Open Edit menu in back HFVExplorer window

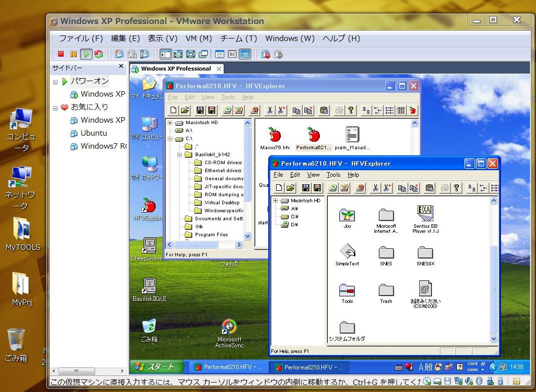[189, 97]
